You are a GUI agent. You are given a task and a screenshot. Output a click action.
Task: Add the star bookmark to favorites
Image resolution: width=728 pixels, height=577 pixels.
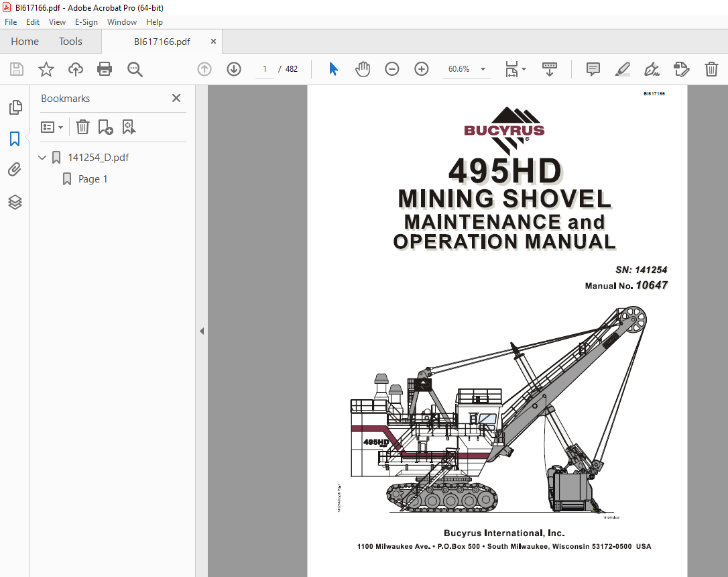46,69
